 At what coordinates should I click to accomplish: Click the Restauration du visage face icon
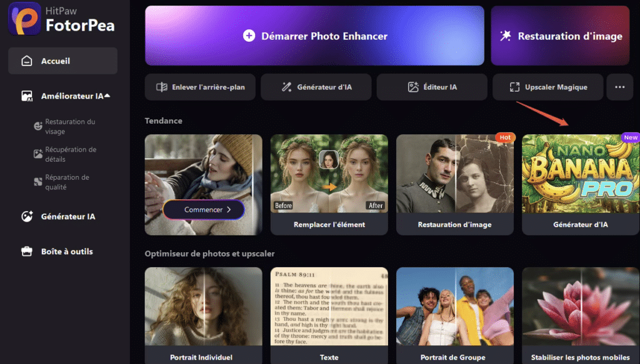pyautogui.click(x=37, y=126)
